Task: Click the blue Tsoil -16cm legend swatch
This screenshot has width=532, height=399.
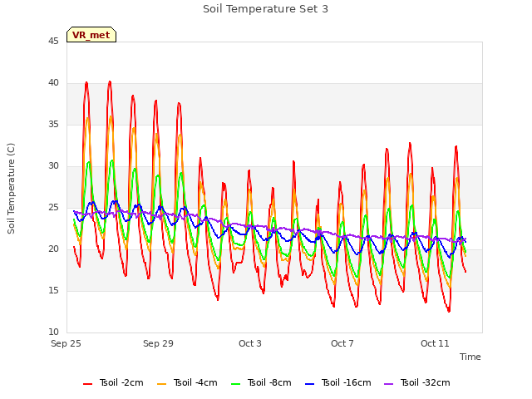Action: click(x=309, y=384)
